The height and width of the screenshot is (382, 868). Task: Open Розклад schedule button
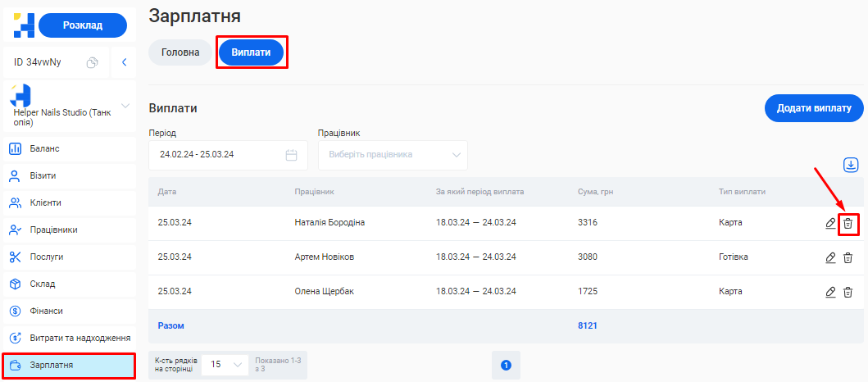tap(82, 25)
